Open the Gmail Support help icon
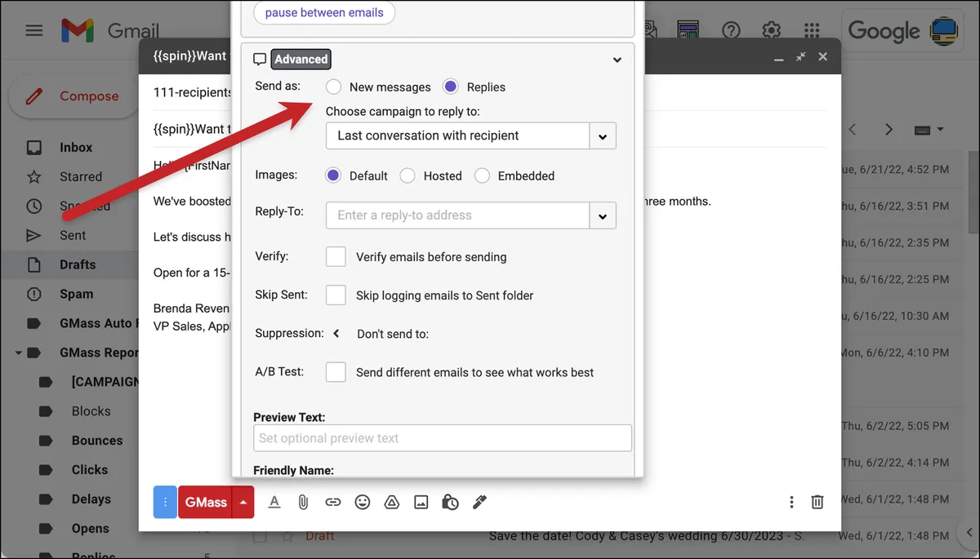The width and height of the screenshot is (980, 559). tap(731, 31)
